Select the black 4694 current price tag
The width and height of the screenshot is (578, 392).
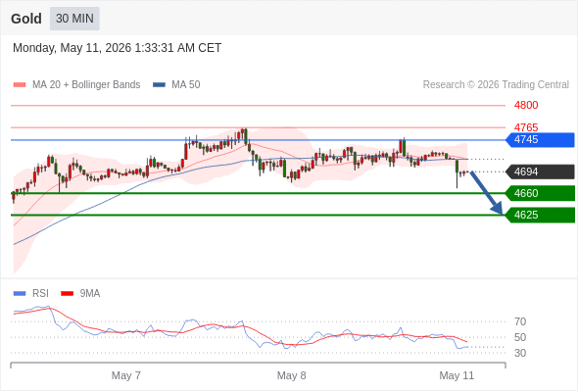coord(540,171)
